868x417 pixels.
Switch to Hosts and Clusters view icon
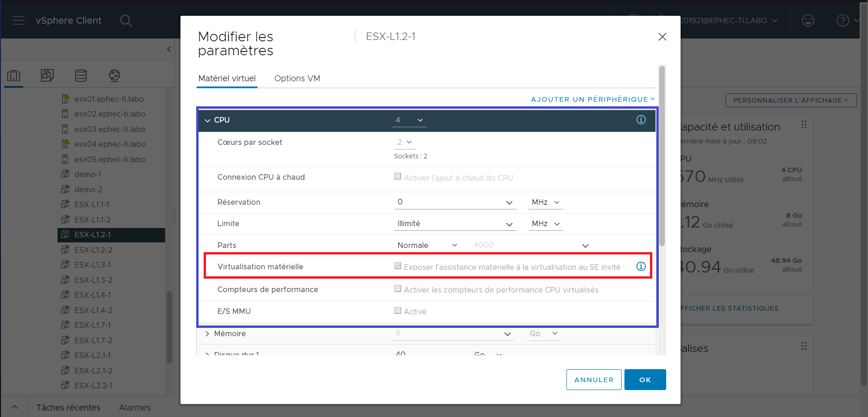14,75
